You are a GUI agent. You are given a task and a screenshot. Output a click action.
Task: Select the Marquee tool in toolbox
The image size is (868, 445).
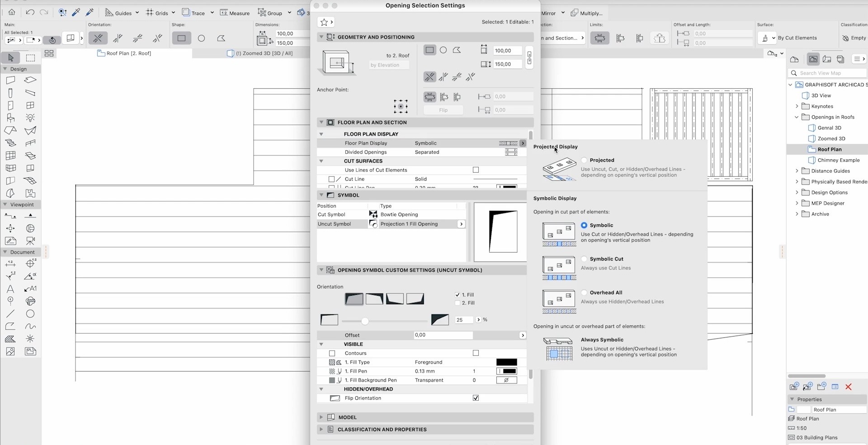pos(30,58)
